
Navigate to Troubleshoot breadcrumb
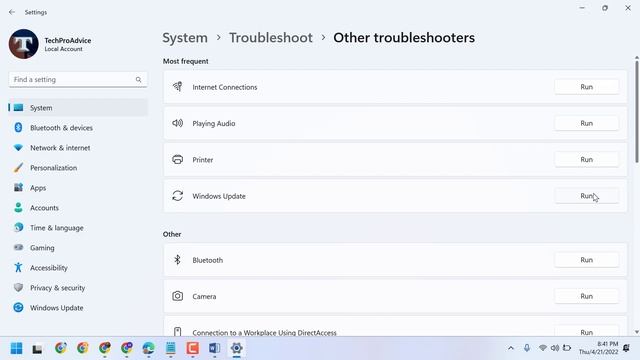point(271,38)
